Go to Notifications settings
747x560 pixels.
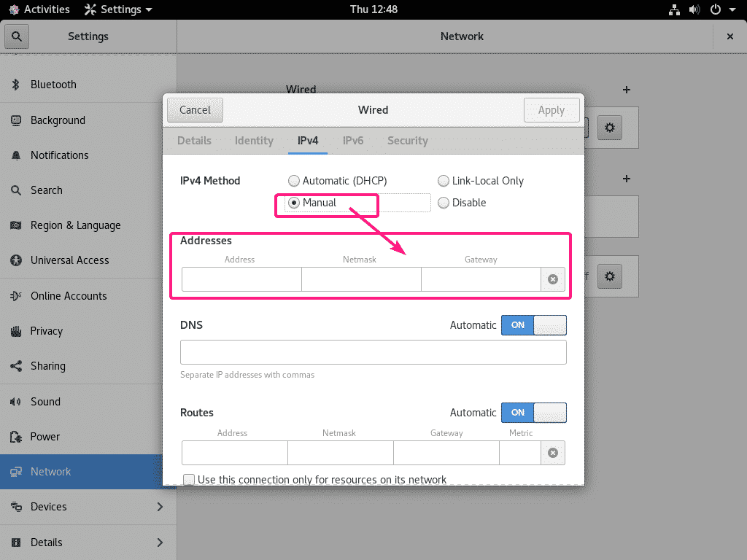point(88,155)
